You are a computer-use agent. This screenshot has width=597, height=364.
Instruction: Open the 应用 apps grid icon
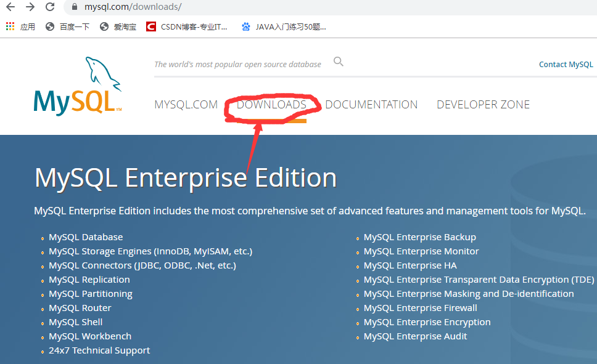pyautogui.click(x=10, y=26)
